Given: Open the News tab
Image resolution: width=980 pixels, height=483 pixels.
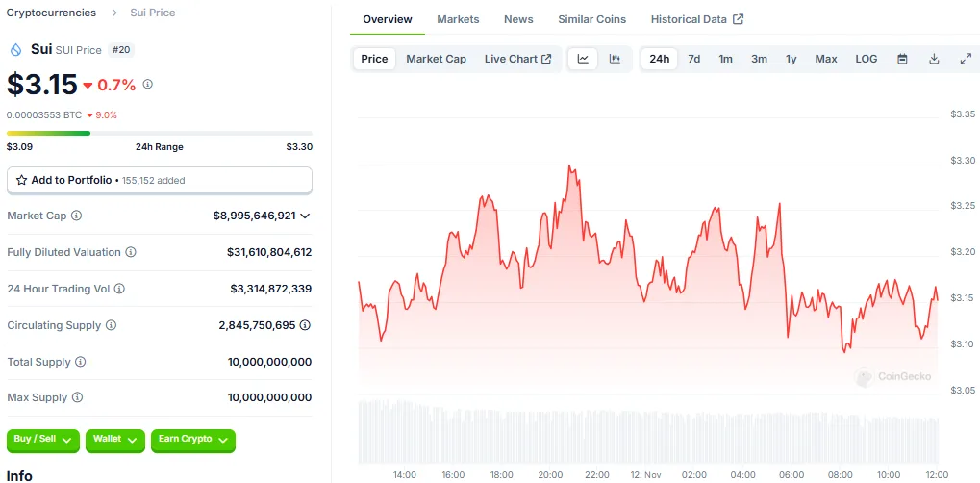Looking at the screenshot, I should point(518,19).
